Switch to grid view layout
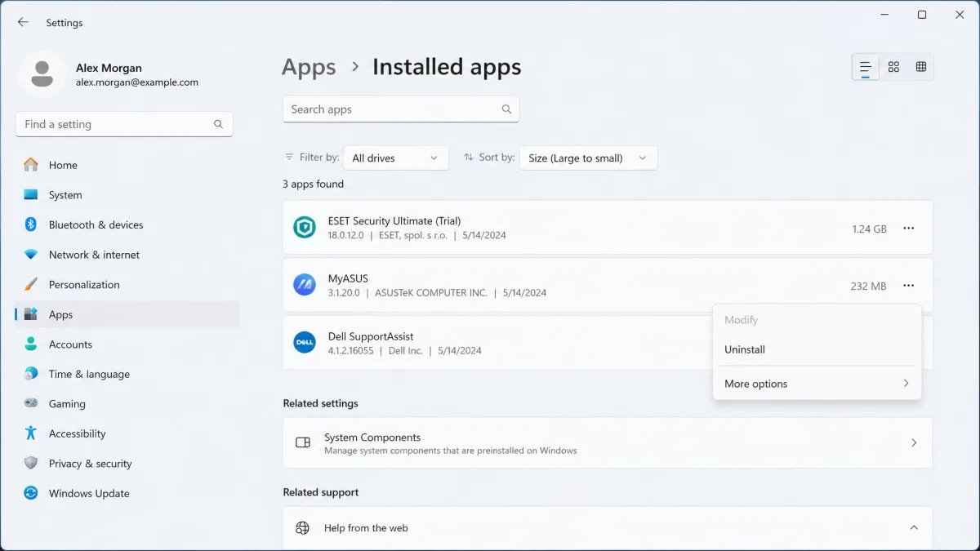The height and width of the screenshot is (551, 980). click(x=893, y=67)
